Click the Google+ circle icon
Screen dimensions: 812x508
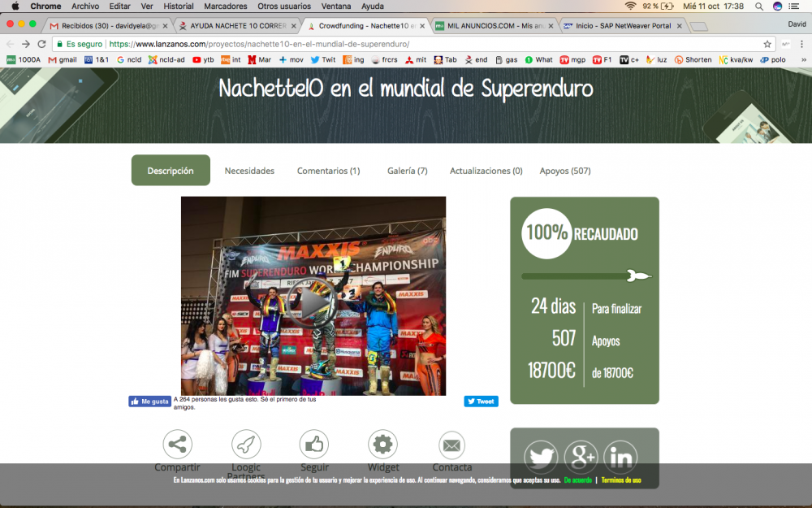(581, 457)
